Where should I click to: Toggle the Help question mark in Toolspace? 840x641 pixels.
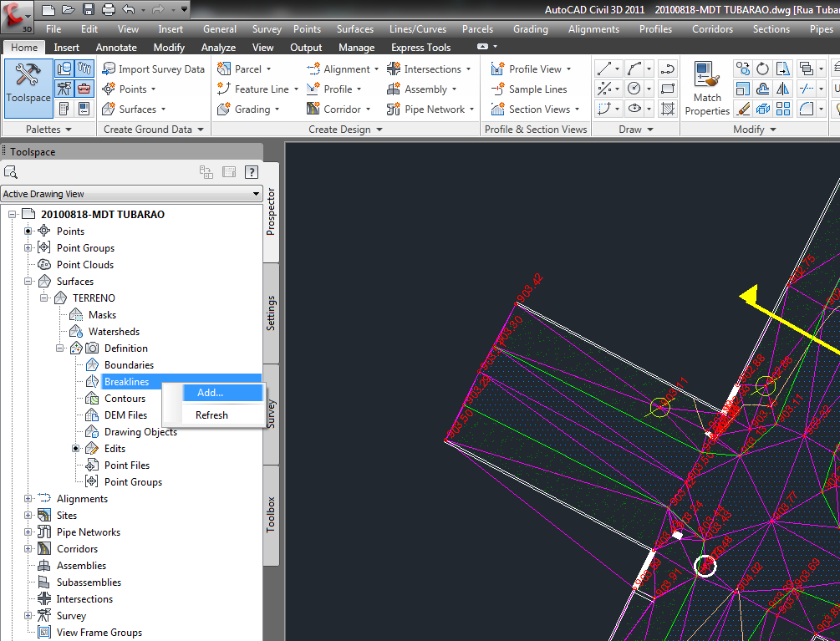click(251, 172)
